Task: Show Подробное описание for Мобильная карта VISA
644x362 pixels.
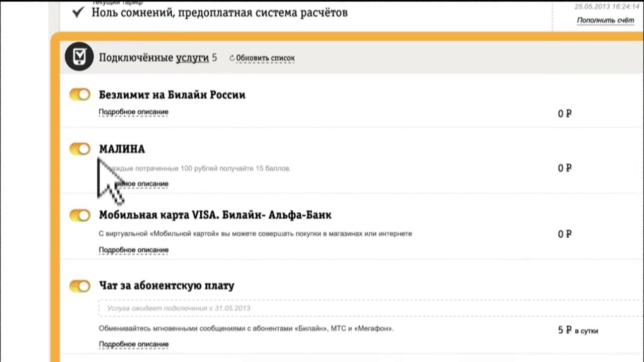Action: (x=133, y=250)
